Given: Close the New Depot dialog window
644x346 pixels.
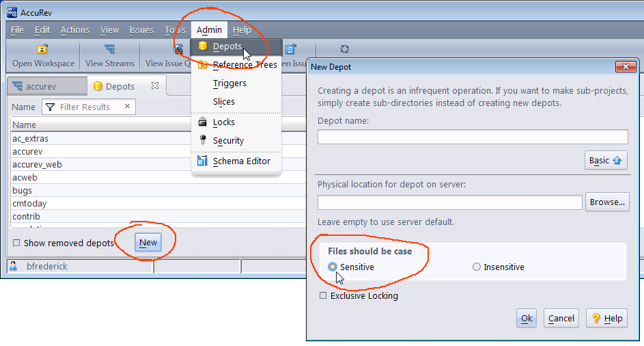Looking at the screenshot, I should point(626,66).
